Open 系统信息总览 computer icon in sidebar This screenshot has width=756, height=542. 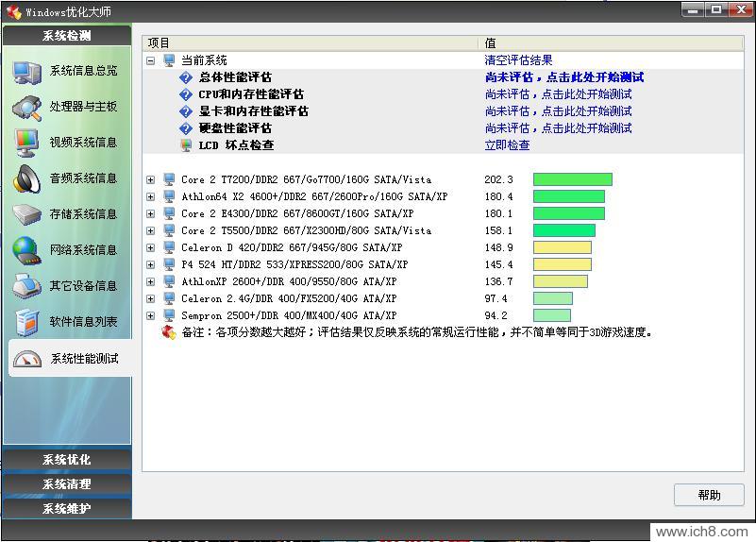(27, 72)
